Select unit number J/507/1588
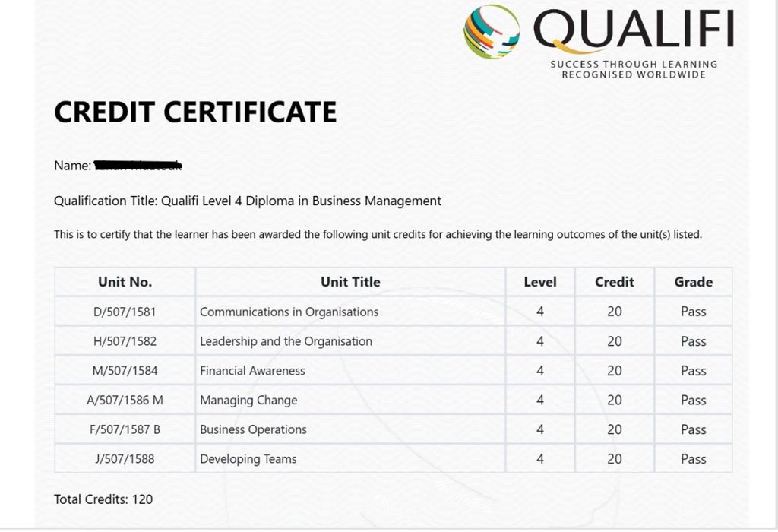This screenshot has height=532, width=778. point(125,459)
